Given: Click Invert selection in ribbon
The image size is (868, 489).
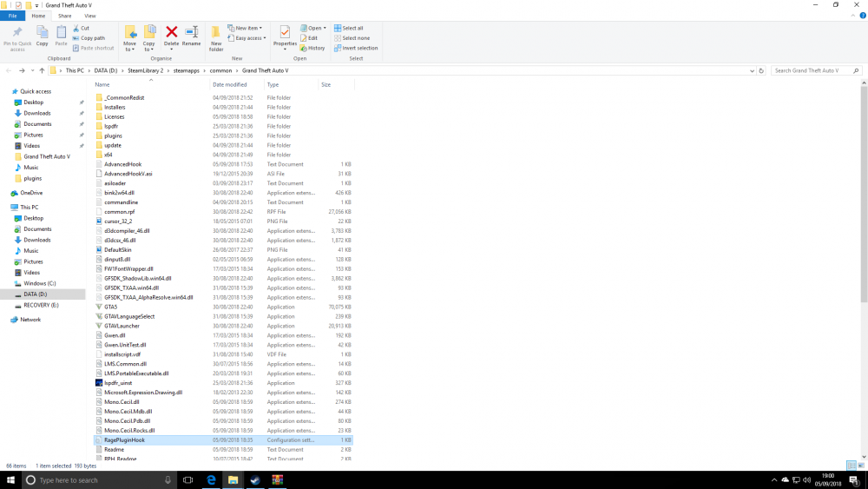Looking at the screenshot, I should (x=355, y=48).
